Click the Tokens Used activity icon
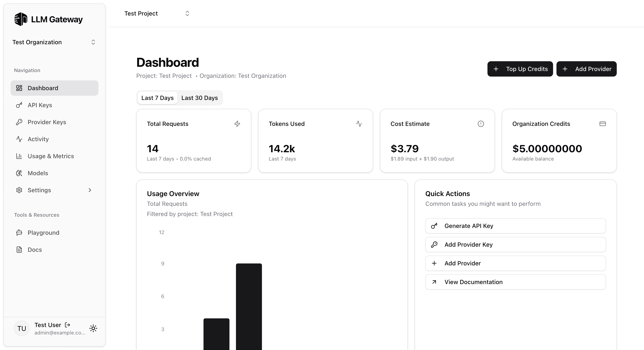The width and height of the screenshot is (644, 350). coord(359,124)
